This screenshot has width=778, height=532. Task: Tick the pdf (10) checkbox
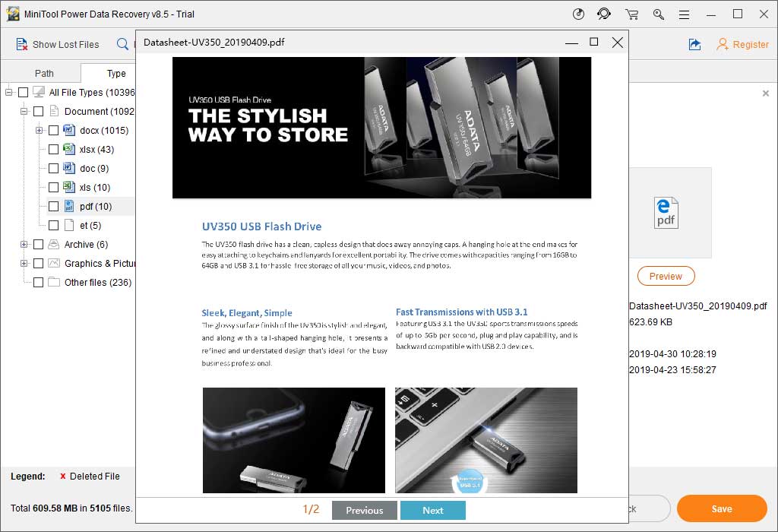[x=53, y=207]
